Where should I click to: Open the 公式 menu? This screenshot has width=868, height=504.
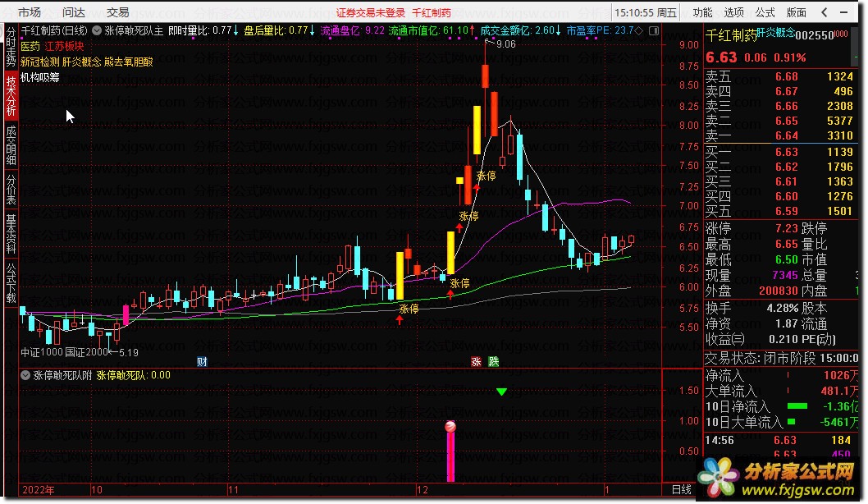[x=765, y=12]
